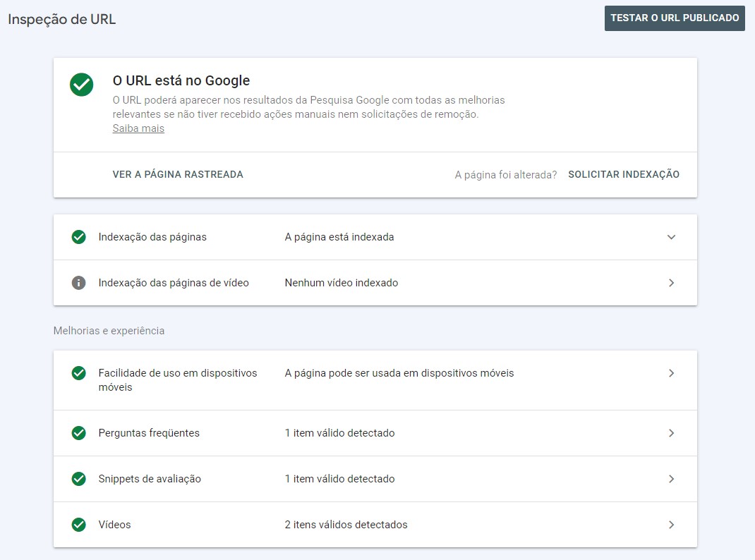The width and height of the screenshot is (755, 560).
Task: Open Vídeos details via right chevron
Action: click(x=671, y=525)
